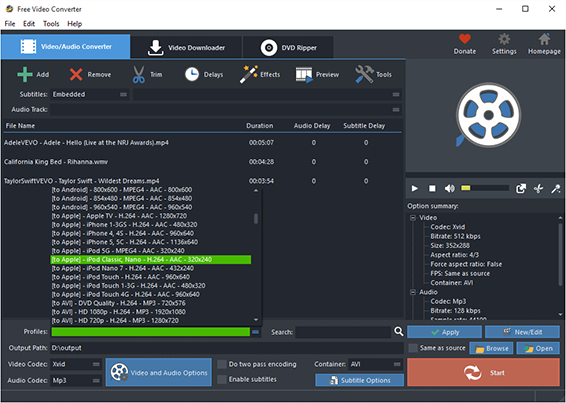Click Subtitle Options button
Screen dimensions: 566x403
(360, 380)
